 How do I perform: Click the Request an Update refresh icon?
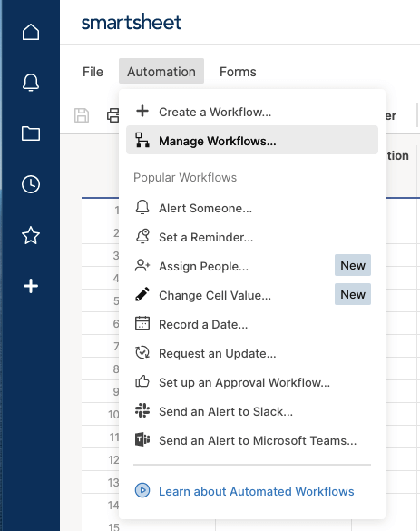[142, 352]
